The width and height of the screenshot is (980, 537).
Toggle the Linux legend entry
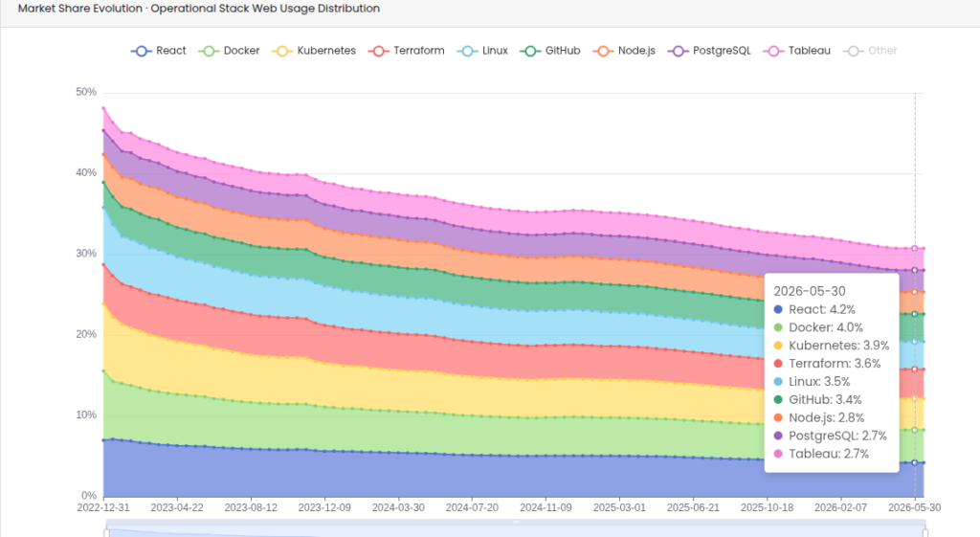click(x=482, y=51)
